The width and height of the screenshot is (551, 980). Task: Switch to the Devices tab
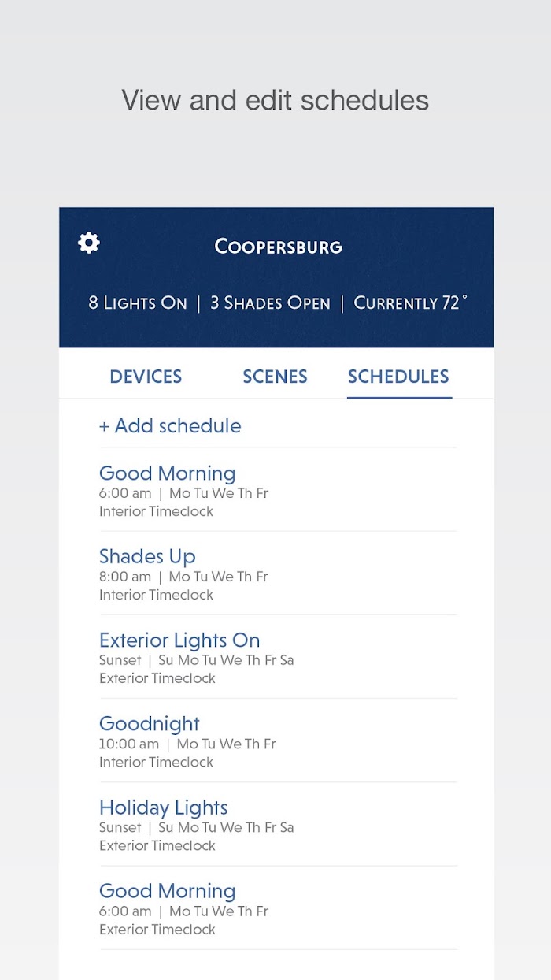point(146,377)
